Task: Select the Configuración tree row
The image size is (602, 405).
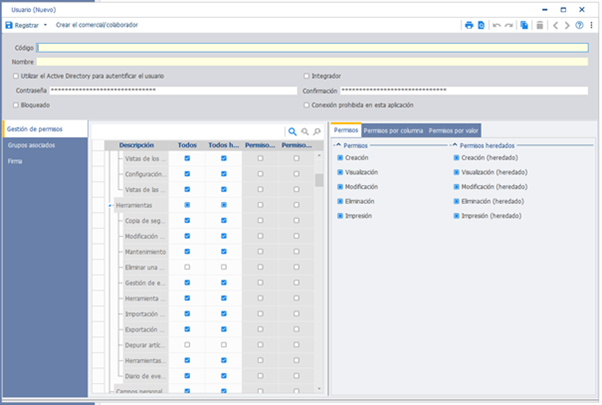Action: pyautogui.click(x=145, y=174)
